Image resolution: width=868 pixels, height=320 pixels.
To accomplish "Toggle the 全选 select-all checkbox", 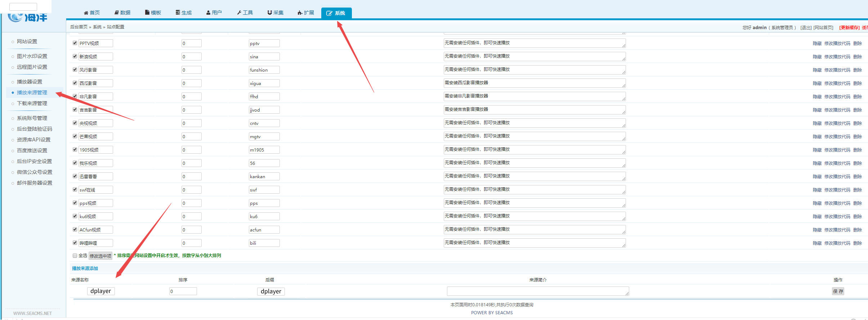I will [x=75, y=256].
